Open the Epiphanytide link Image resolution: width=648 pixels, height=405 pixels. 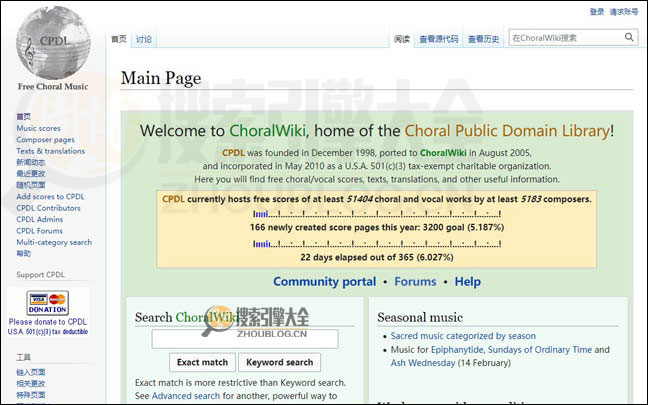[457, 350]
